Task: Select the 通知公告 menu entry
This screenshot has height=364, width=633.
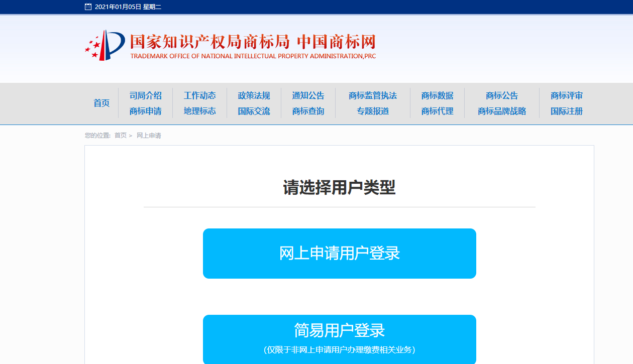Action: [308, 95]
